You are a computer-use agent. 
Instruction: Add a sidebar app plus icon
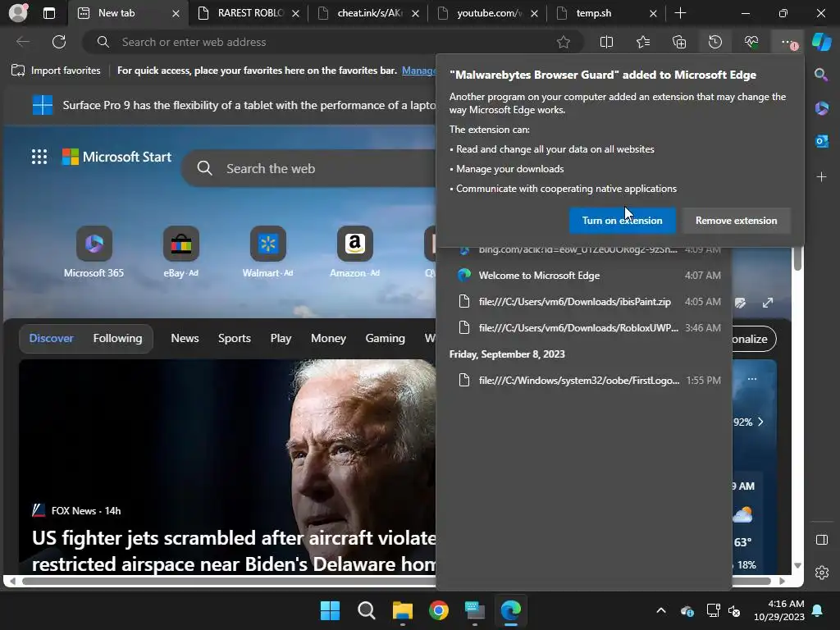tap(821, 176)
